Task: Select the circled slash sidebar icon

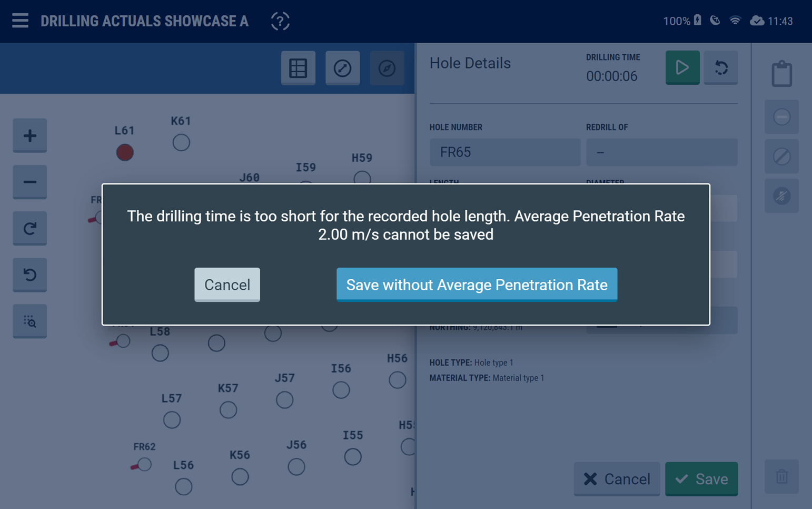Action: pos(782,156)
